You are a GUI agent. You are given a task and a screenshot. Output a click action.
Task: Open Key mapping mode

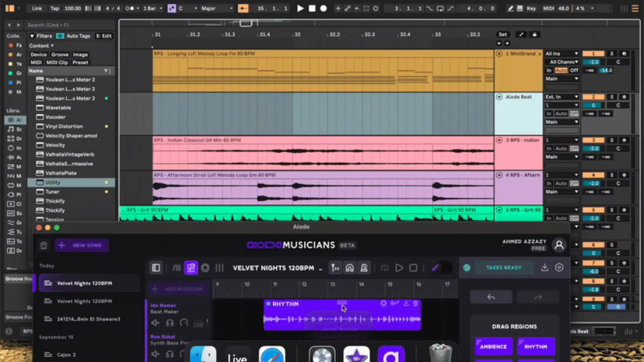pos(531,8)
